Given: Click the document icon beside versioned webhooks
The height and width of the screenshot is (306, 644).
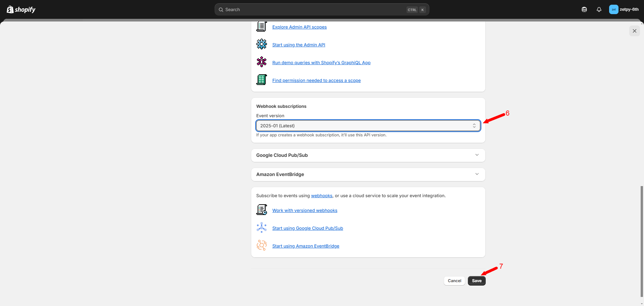Looking at the screenshot, I should click(x=262, y=210).
